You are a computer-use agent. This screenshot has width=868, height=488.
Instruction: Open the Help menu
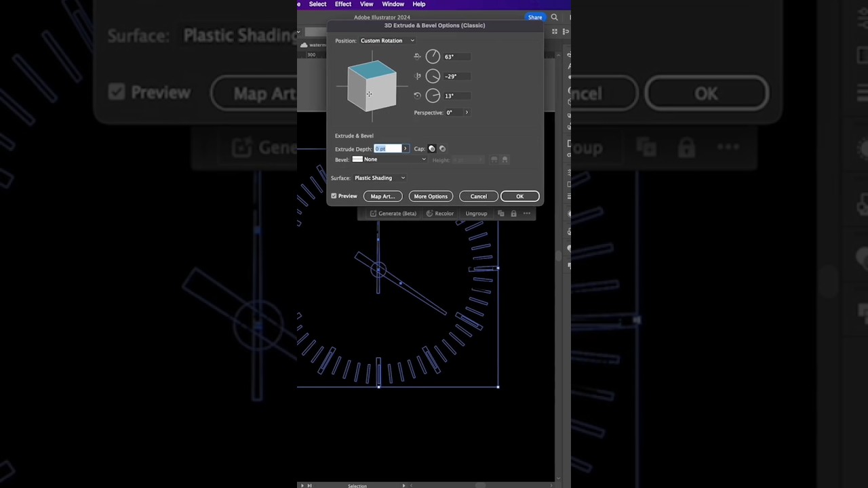pyautogui.click(x=419, y=4)
